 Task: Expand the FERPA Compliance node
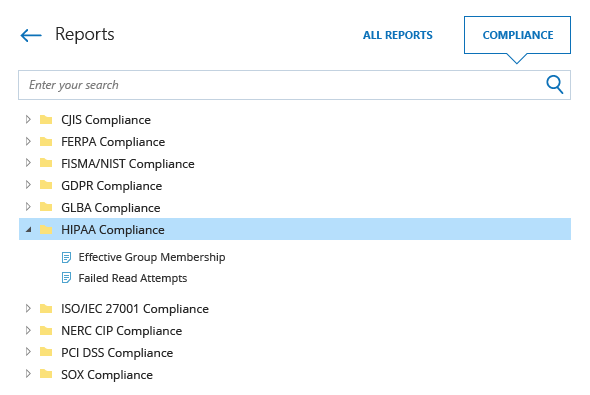[x=28, y=141]
